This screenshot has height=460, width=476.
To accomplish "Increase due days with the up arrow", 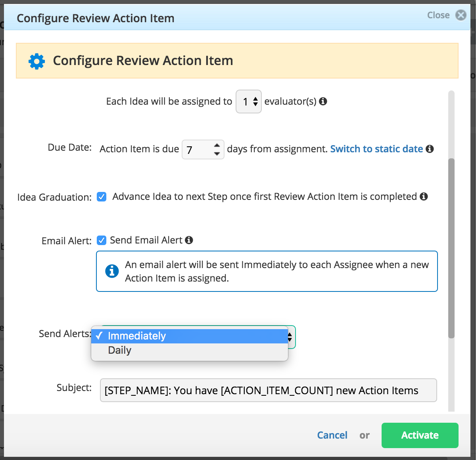I will pos(217,145).
